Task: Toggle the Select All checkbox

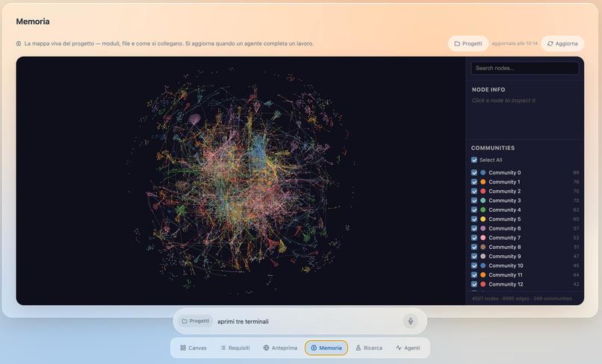Action: click(474, 160)
